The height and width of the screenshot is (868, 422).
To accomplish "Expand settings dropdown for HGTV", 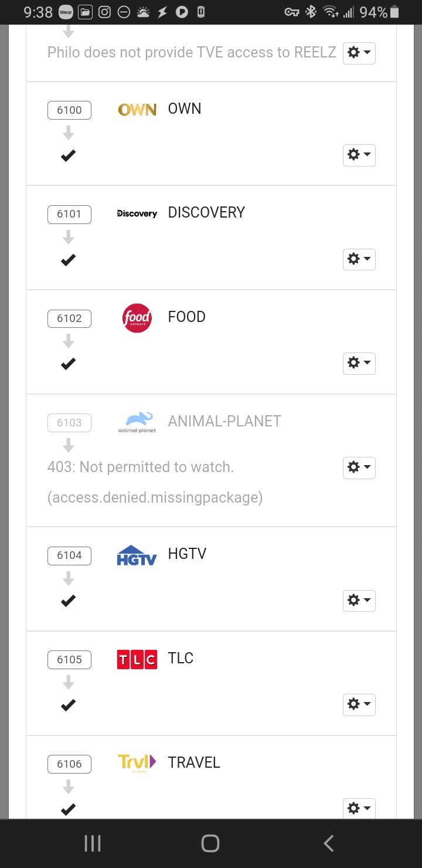I will [x=359, y=601].
